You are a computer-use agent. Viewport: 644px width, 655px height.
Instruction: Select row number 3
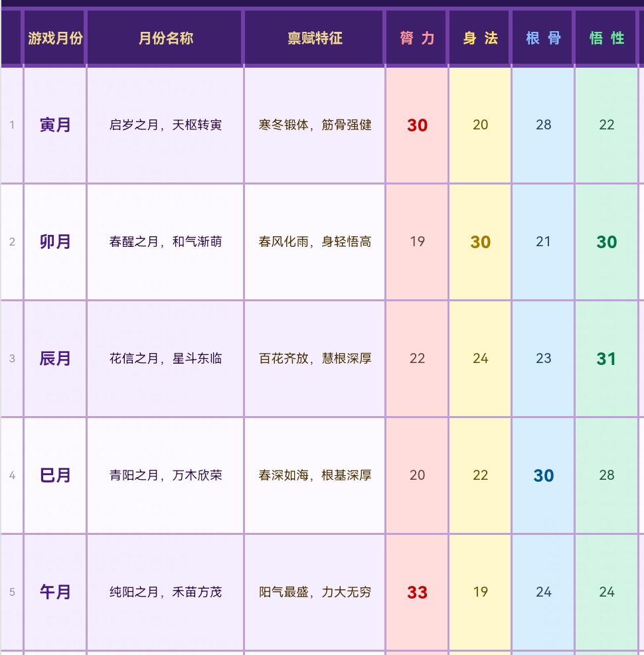click(12, 358)
